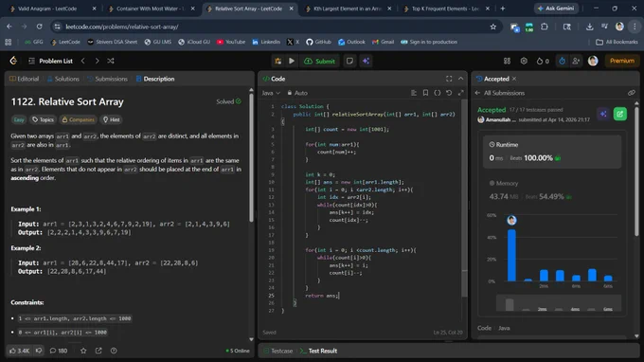
Task: Go to next problem arrow
Action: [x=97, y=61]
